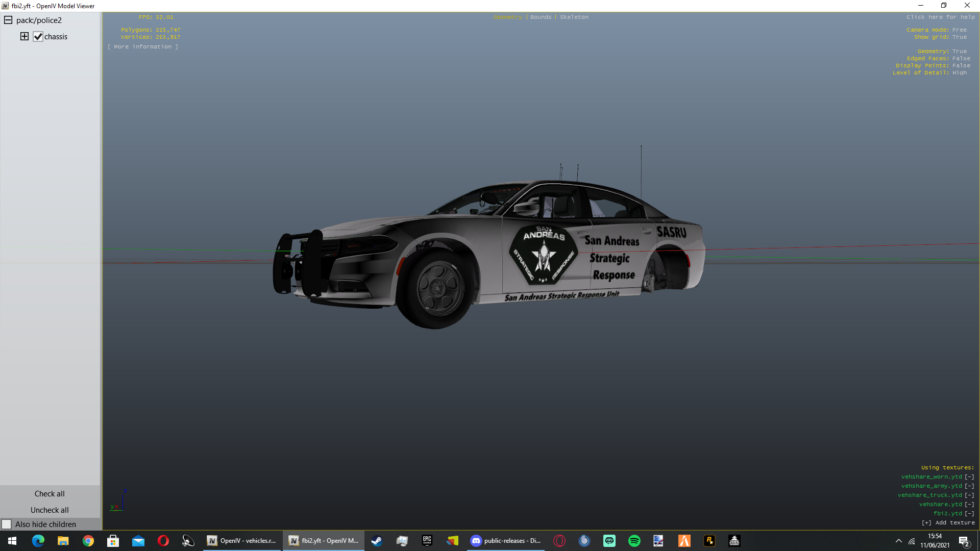The height and width of the screenshot is (551, 980).
Task: Expand the chassis tree node
Action: click(24, 36)
